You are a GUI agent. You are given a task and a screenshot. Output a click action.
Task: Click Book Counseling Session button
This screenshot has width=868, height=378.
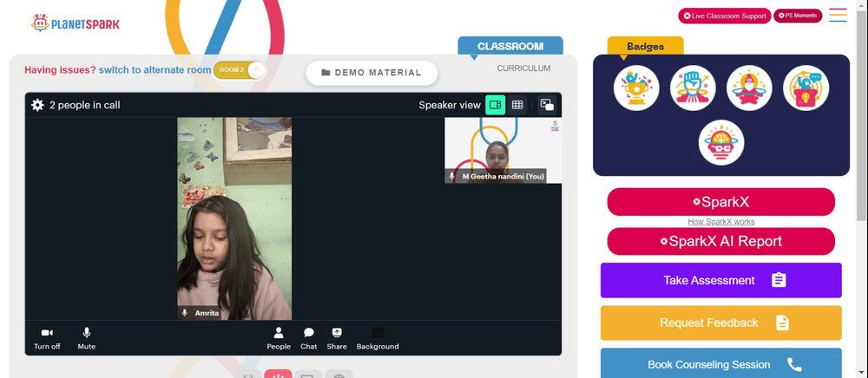coord(720,363)
